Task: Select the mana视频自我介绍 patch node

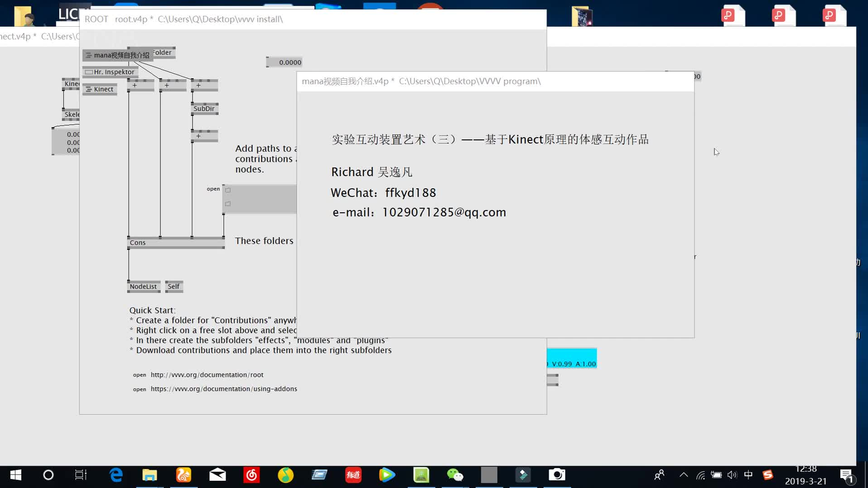Action: point(118,55)
